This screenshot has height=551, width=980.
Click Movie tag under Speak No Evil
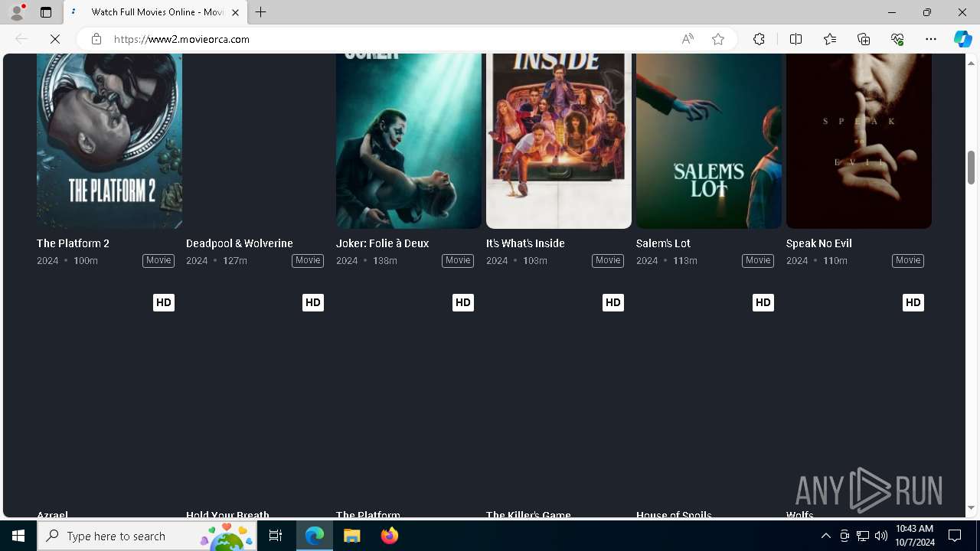[x=908, y=260]
